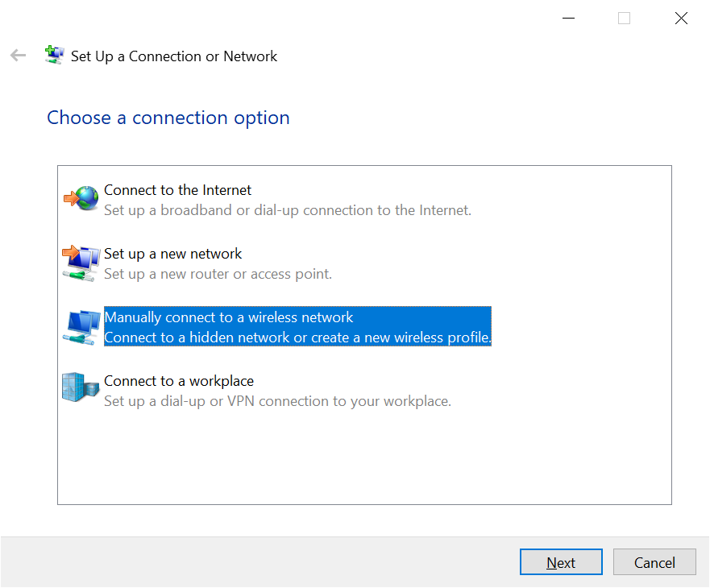Click the Set Up a Connection or Network title text

pyautogui.click(x=175, y=56)
